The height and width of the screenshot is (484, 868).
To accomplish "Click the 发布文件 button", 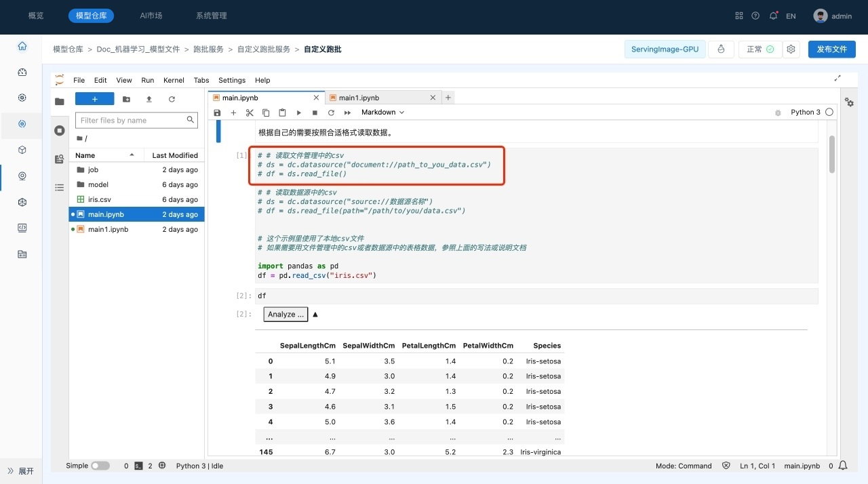I will (831, 49).
